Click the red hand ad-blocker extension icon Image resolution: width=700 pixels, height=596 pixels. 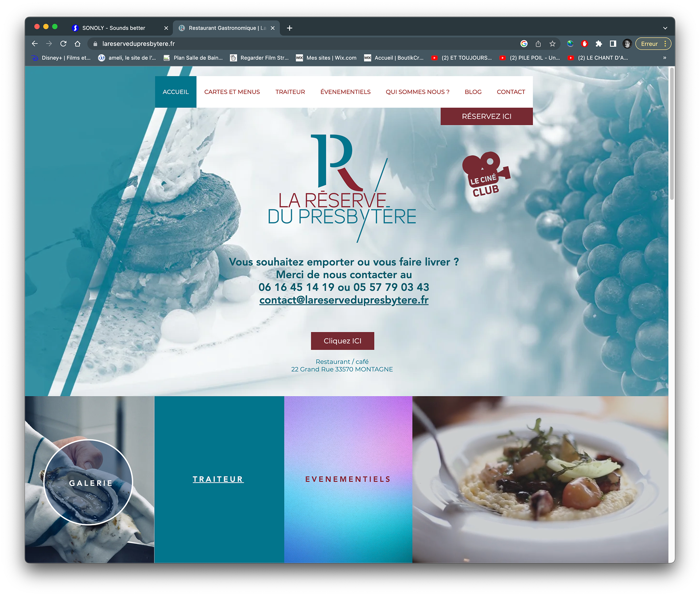coord(585,44)
